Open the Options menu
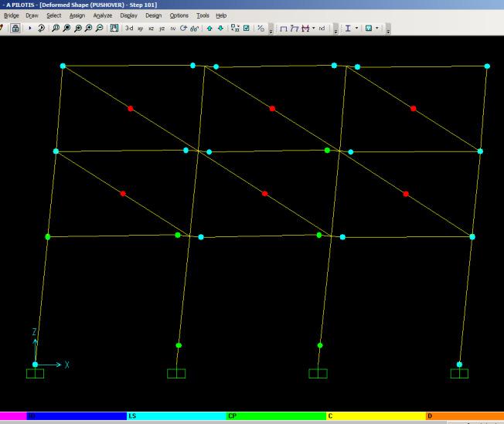This screenshot has width=504, height=424. pyautogui.click(x=179, y=15)
